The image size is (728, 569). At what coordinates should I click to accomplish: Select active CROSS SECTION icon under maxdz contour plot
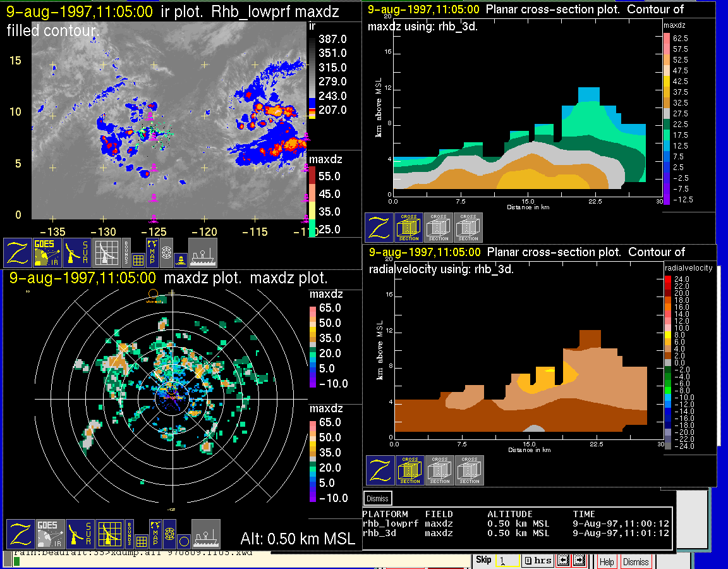coord(409,228)
